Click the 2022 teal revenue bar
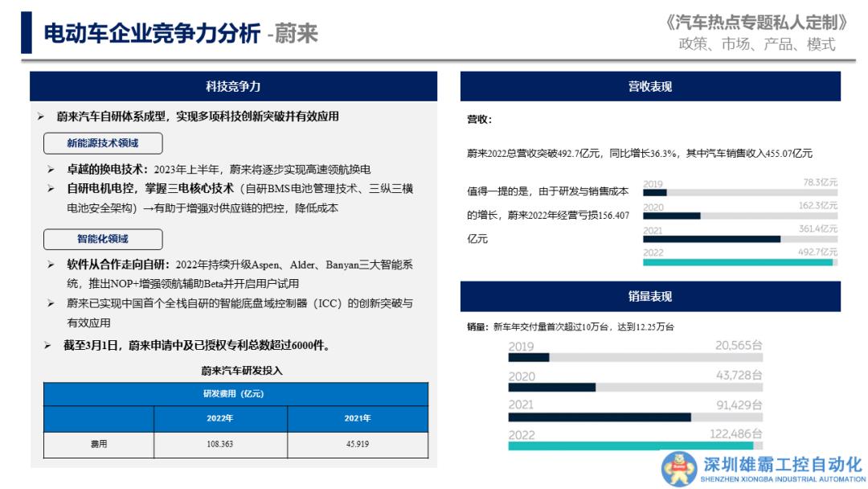Viewport: 868px width, 489px height. [737, 262]
